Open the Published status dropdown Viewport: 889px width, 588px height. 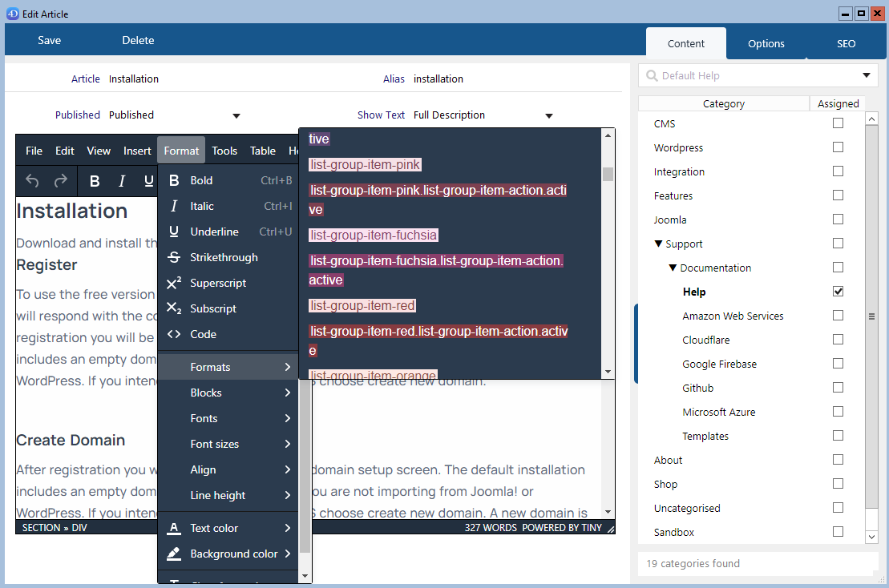(x=236, y=115)
